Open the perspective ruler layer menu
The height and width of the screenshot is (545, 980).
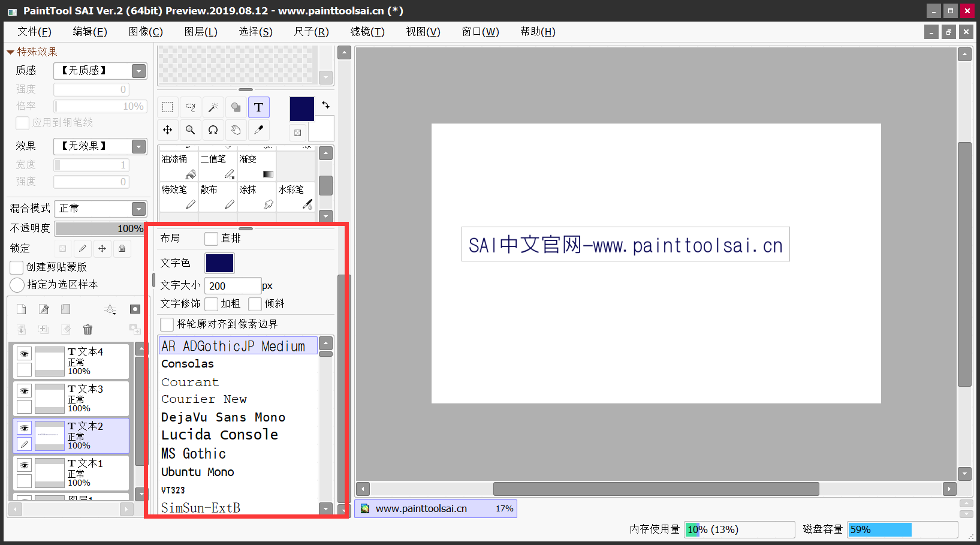click(110, 309)
